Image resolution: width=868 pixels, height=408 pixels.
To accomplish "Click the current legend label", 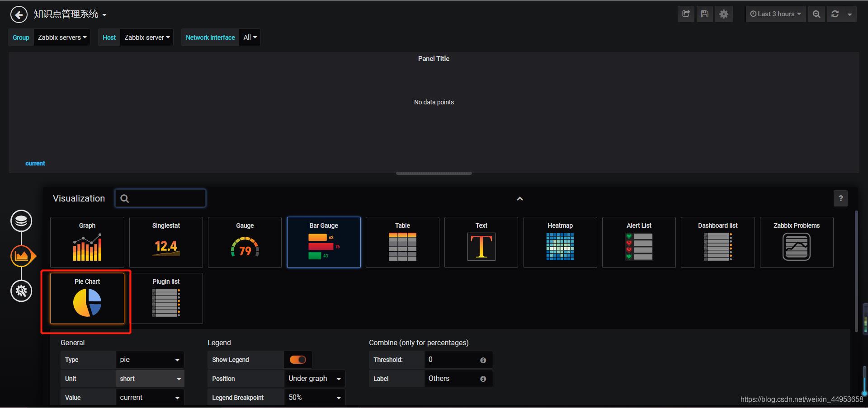I will 35,164.
